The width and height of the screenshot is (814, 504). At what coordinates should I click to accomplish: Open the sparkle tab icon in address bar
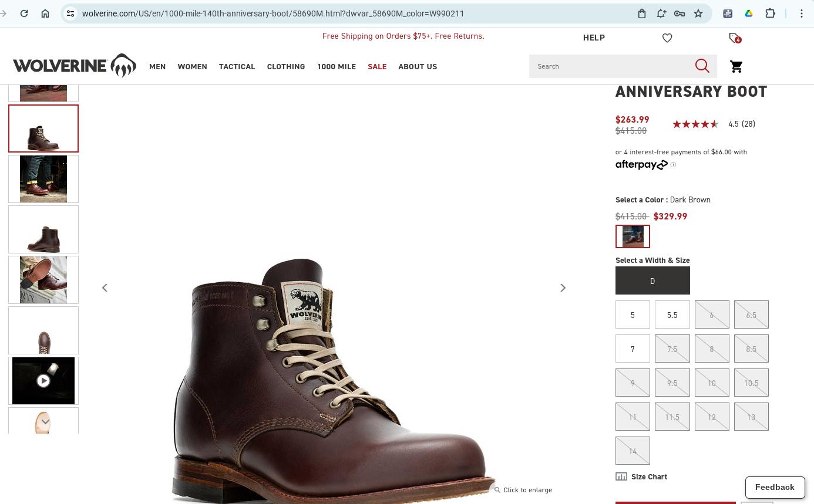click(661, 13)
